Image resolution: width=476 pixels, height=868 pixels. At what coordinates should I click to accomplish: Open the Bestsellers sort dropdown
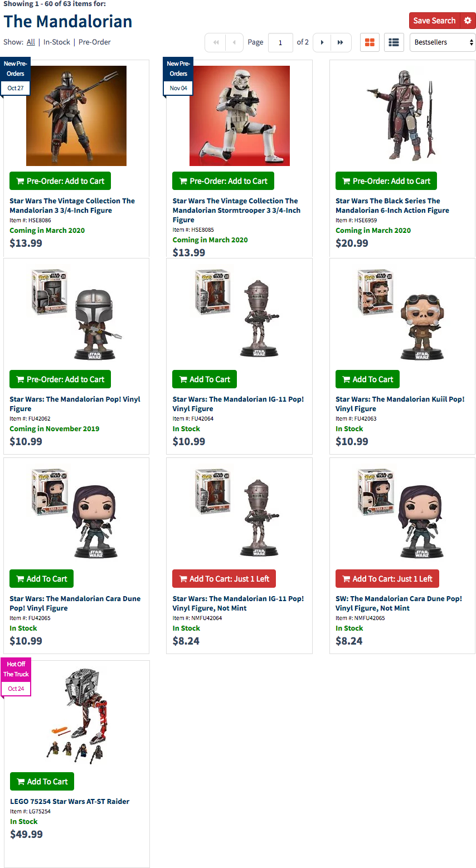click(443, 42)
